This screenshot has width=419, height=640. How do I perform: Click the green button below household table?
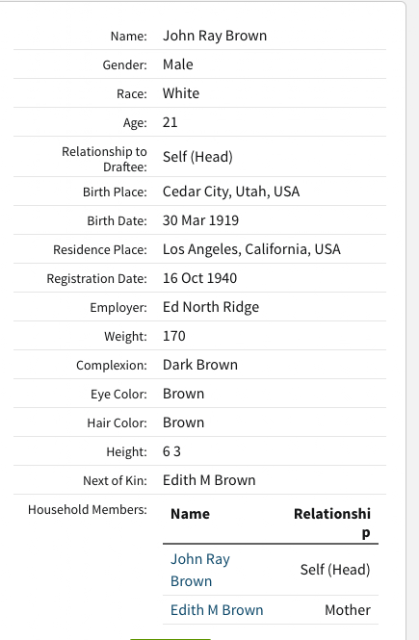pos(170,638)
